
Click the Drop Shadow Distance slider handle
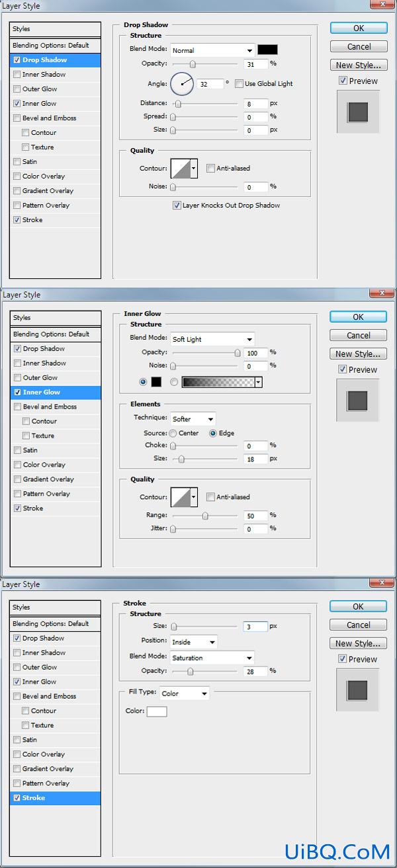[x=177, y=104]
